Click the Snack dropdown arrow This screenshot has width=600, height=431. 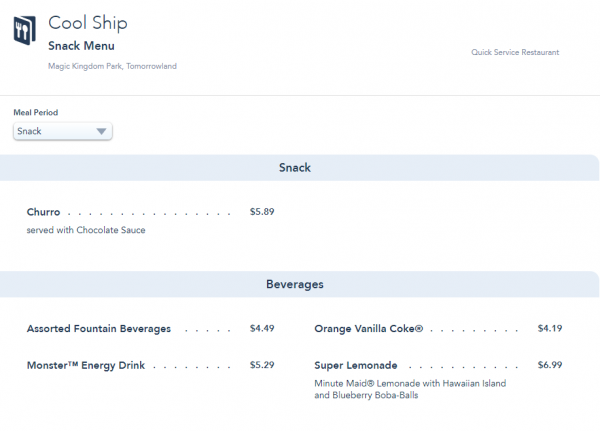[101, 131]
